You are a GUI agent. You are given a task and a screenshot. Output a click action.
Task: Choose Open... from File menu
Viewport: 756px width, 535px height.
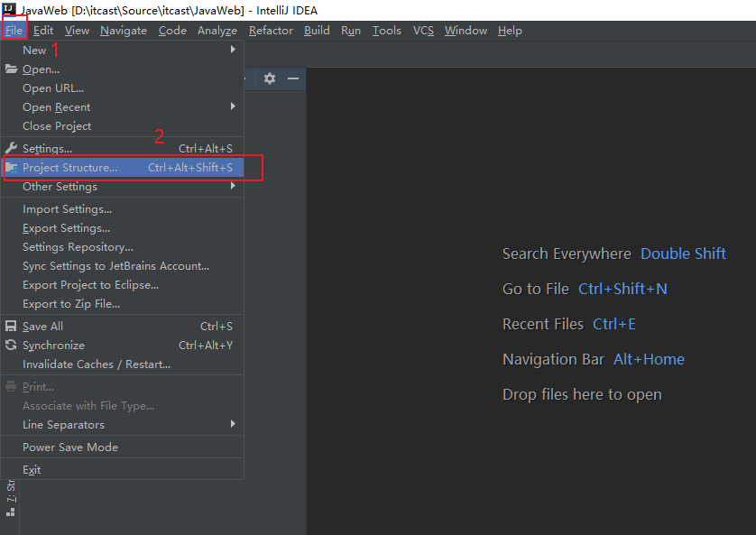(123, 69)
